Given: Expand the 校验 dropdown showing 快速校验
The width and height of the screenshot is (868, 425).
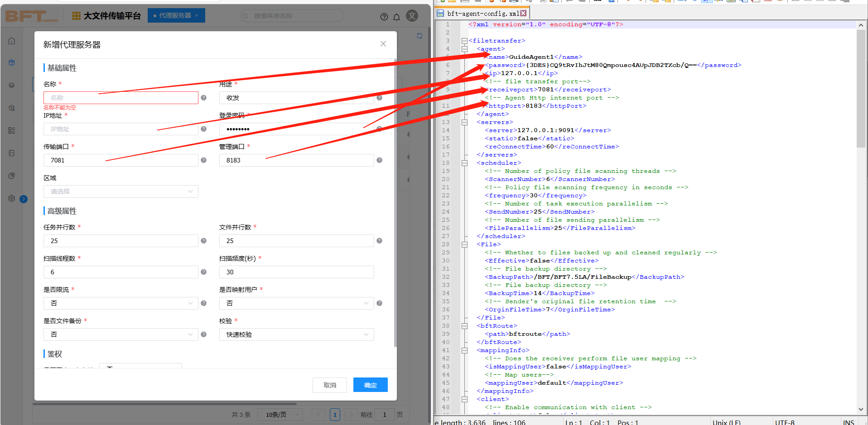Looking at the screenshot, I should click(x=296, y=334).
